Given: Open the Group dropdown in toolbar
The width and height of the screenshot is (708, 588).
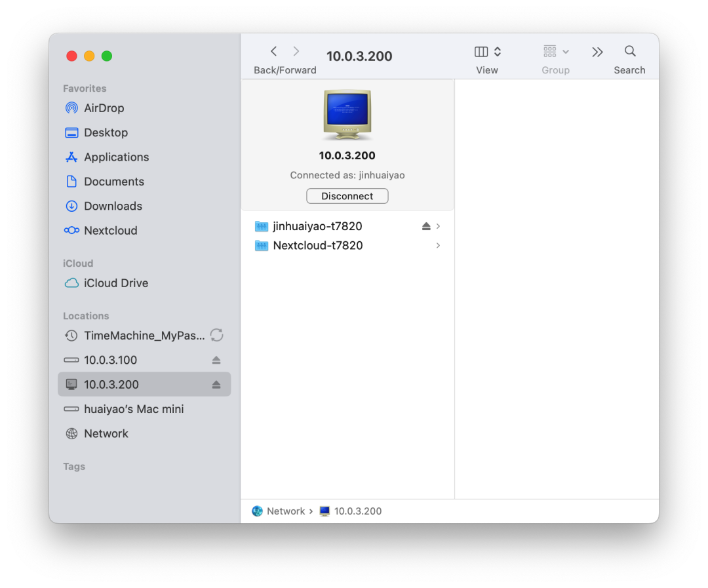Looking at the screenshot, I should click(x=555, y=51).
